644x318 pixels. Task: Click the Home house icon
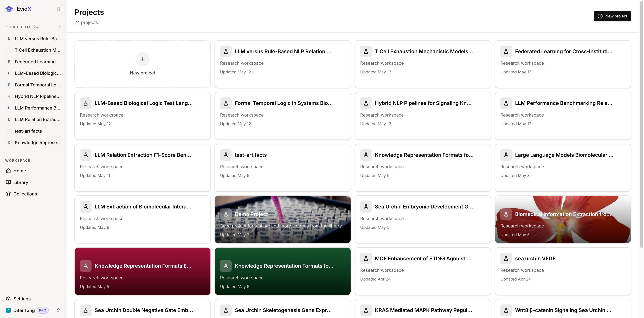pyautogui.click(x=8, y=171)
